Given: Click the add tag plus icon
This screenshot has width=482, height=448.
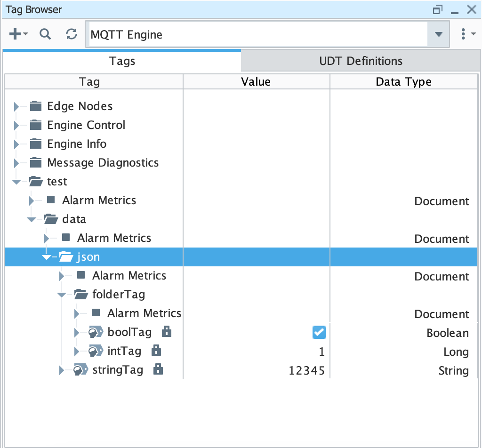Looking at the screenshot, I should 15,34.
